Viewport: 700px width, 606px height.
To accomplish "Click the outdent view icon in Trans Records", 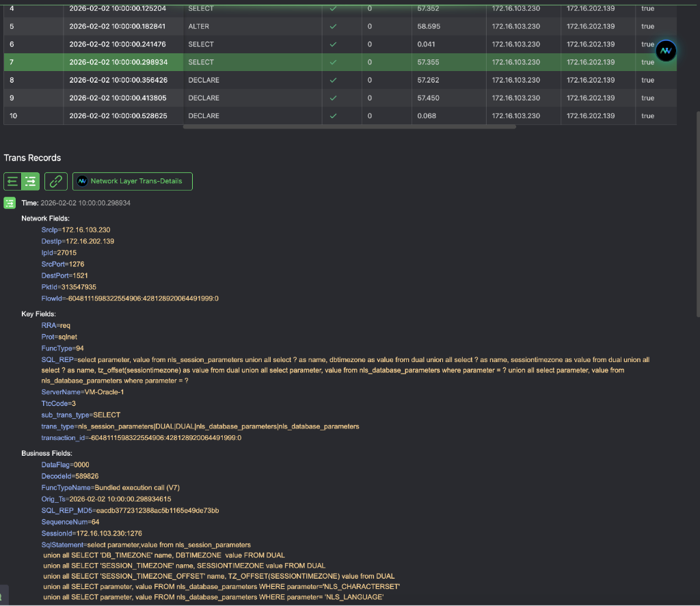I will click(x=12, y=181).
